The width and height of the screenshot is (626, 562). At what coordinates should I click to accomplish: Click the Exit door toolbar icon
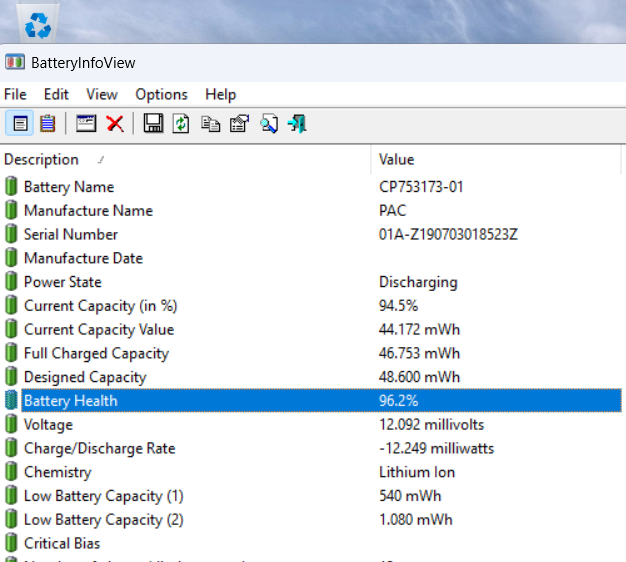point(297,123)
